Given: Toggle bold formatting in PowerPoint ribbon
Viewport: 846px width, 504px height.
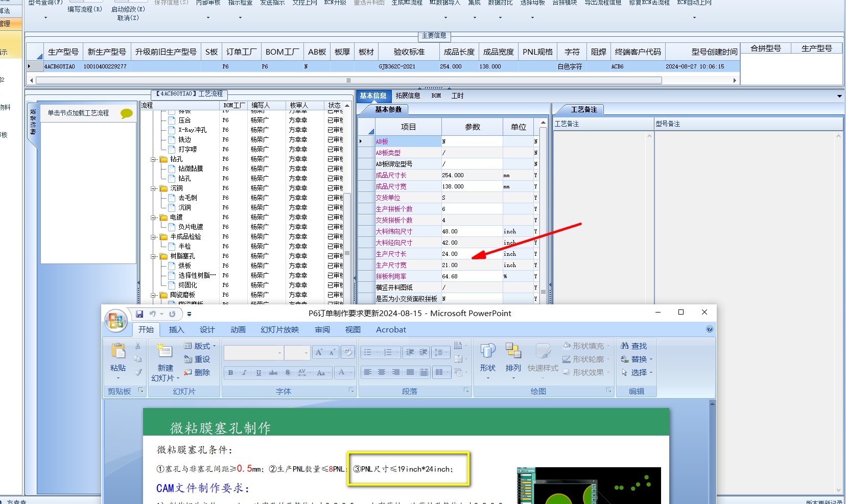Looking at the screenshot, I should click(230, 373).
